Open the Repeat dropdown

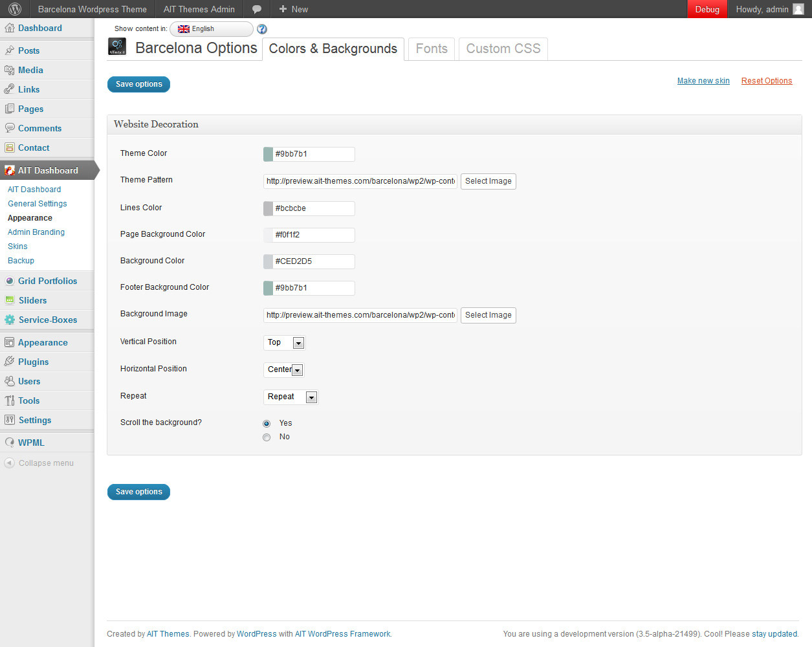(x=291, y=397)
